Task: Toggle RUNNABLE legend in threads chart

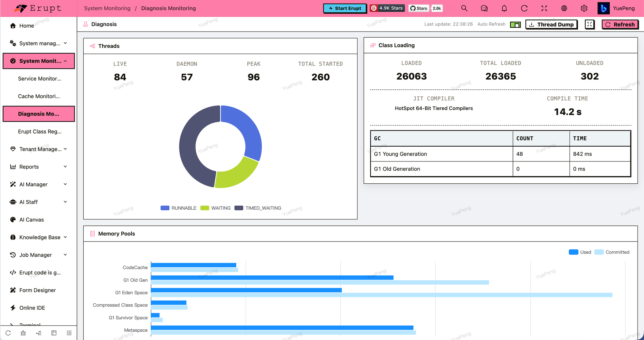Action: (178, 208)
